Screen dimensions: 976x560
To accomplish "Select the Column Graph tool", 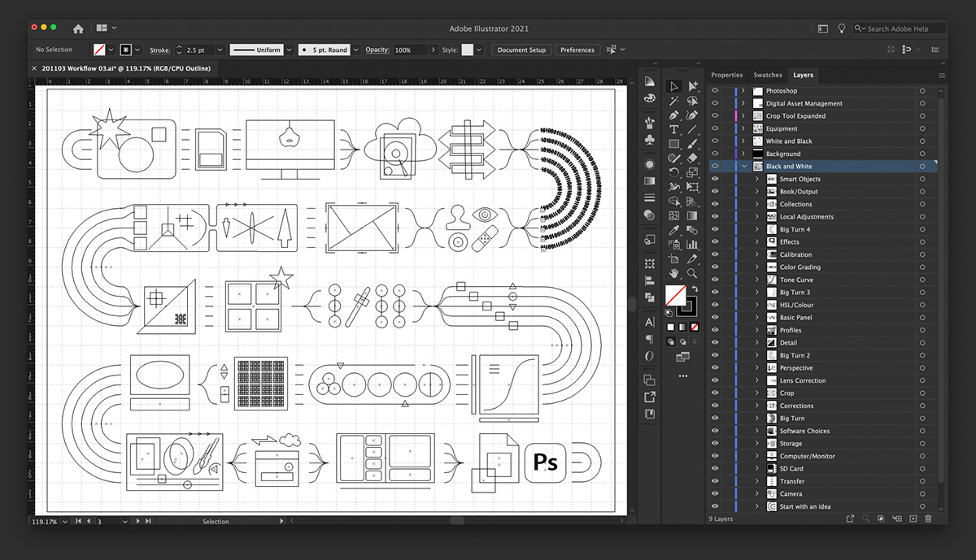I will [692, 244].
